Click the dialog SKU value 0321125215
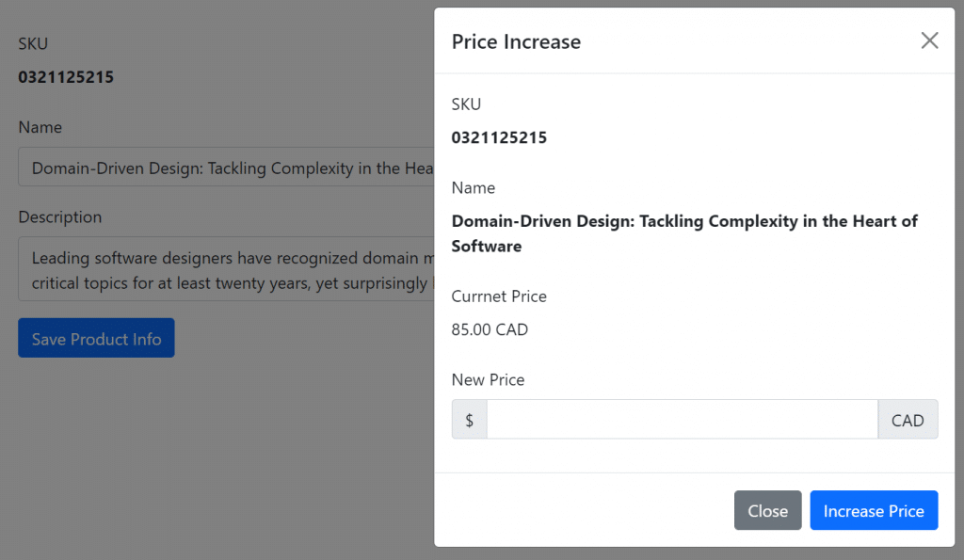This screenshot has height=560, width=964. [499, 137]
